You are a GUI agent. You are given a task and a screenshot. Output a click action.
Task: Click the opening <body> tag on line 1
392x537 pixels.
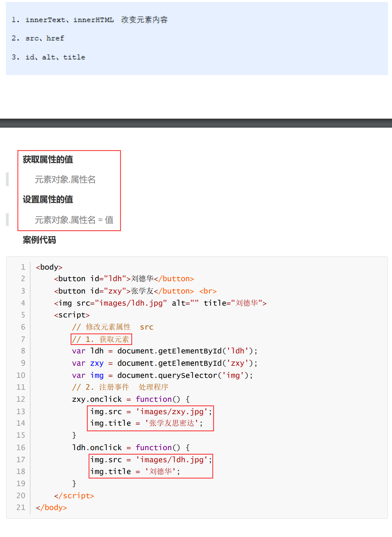tap(49, 267)
